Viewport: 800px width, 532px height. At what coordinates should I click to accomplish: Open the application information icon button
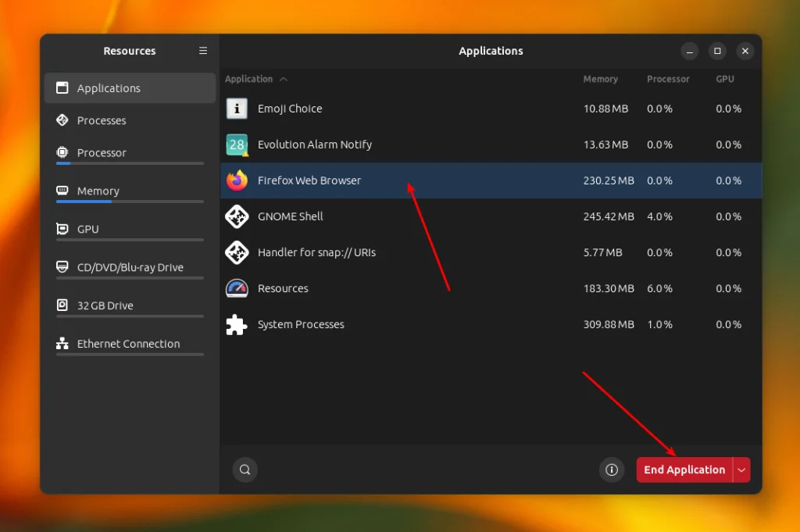coord(612,470)
